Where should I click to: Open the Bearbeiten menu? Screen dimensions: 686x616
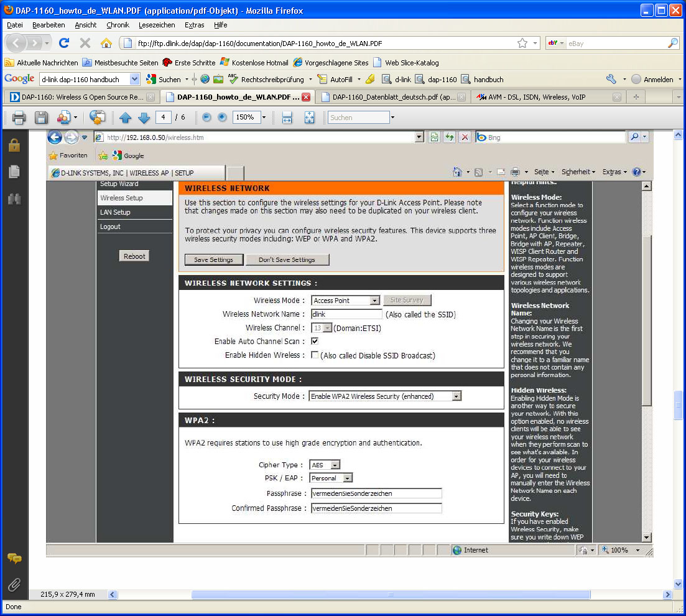[x=49, y=25]
